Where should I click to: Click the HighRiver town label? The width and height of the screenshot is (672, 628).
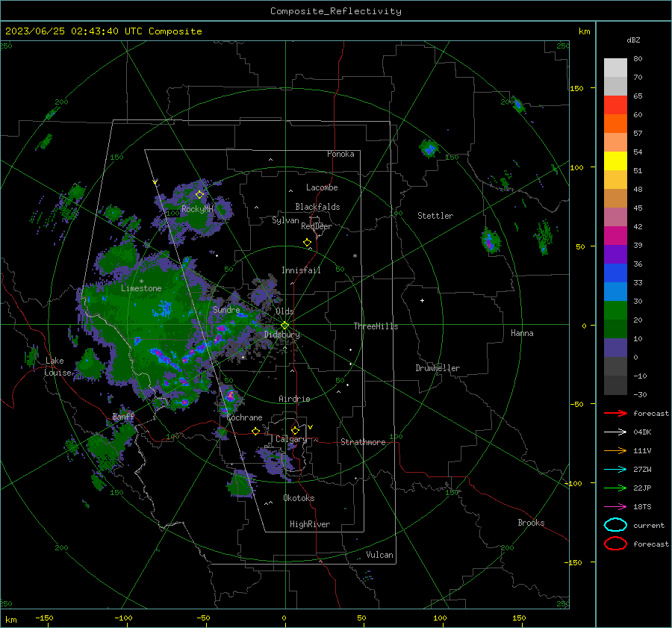(310, 524)
